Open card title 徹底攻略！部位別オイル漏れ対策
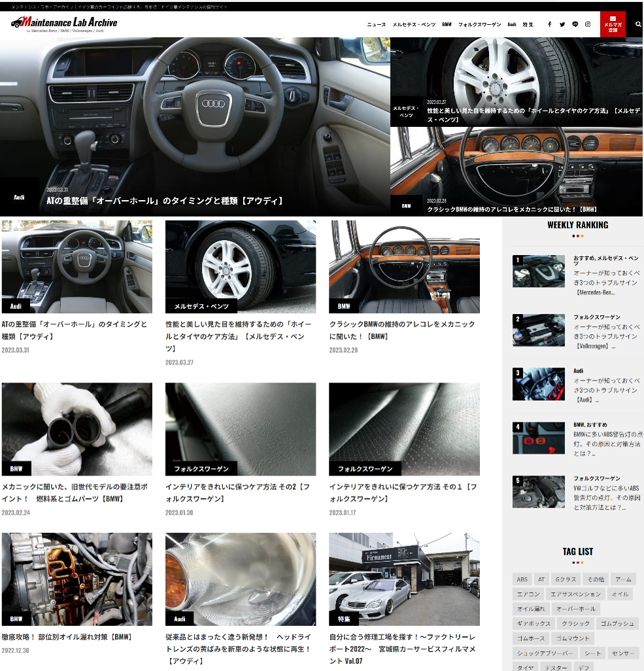Image resolution: width=644 pixels, height=671 pixels. click(x=67, y=637)
